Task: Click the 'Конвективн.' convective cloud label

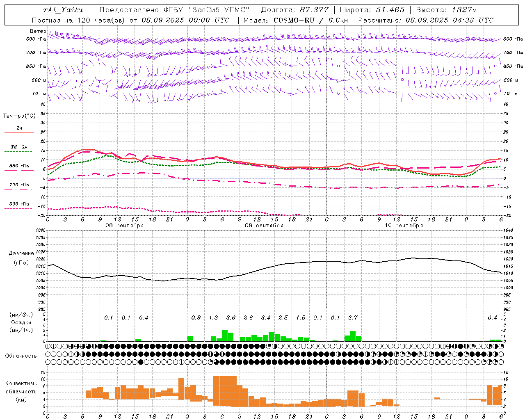Action: click(21, 383)
